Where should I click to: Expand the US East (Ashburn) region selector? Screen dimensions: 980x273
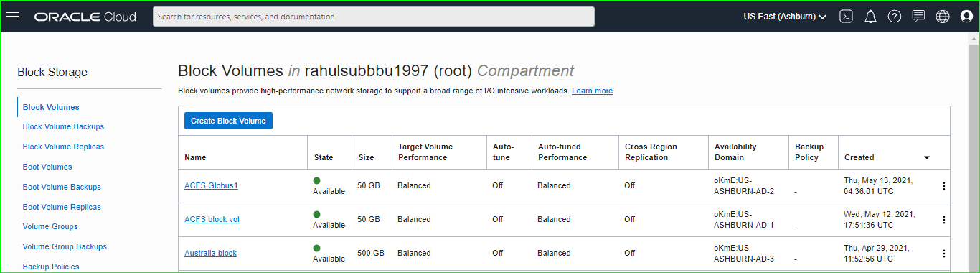click(785, 17)
